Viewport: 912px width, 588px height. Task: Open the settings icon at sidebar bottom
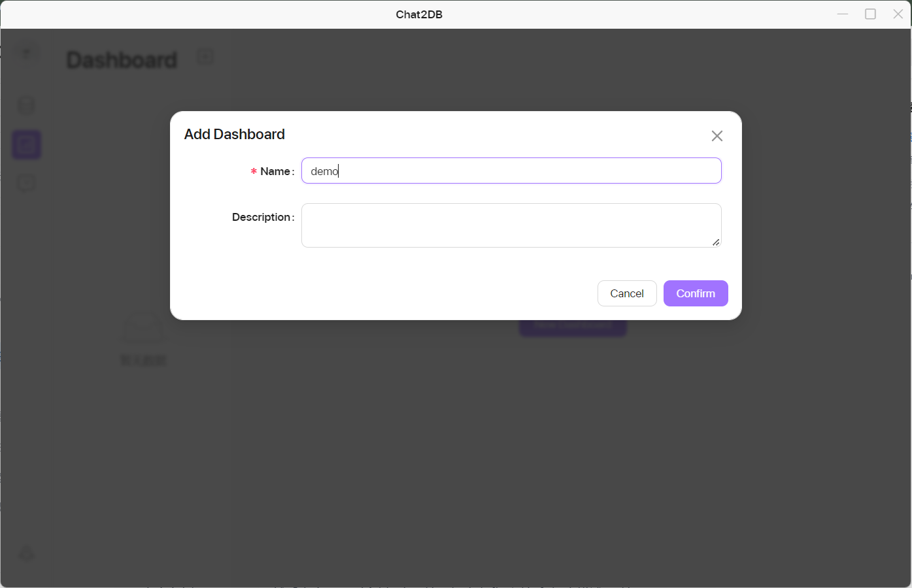click(26, 554)
